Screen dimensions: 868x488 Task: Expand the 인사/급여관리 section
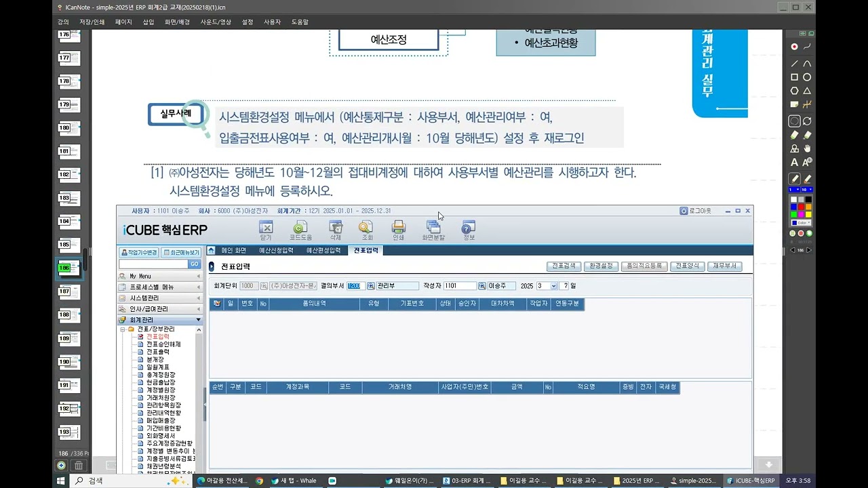tap(160, 309)
